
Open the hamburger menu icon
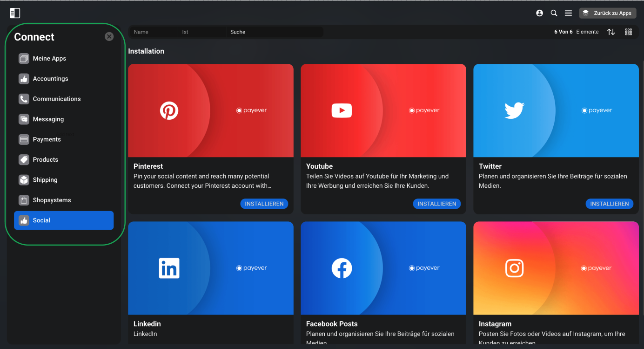[569, 13]
